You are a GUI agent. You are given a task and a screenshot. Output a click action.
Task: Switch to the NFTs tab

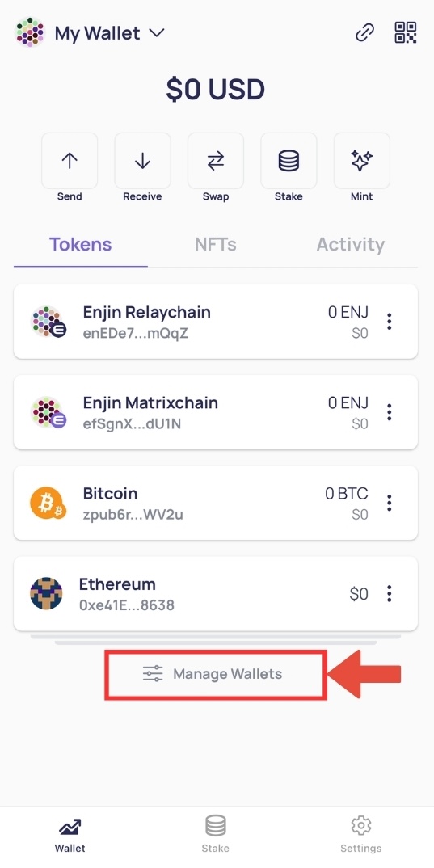(x=216, y=245)
